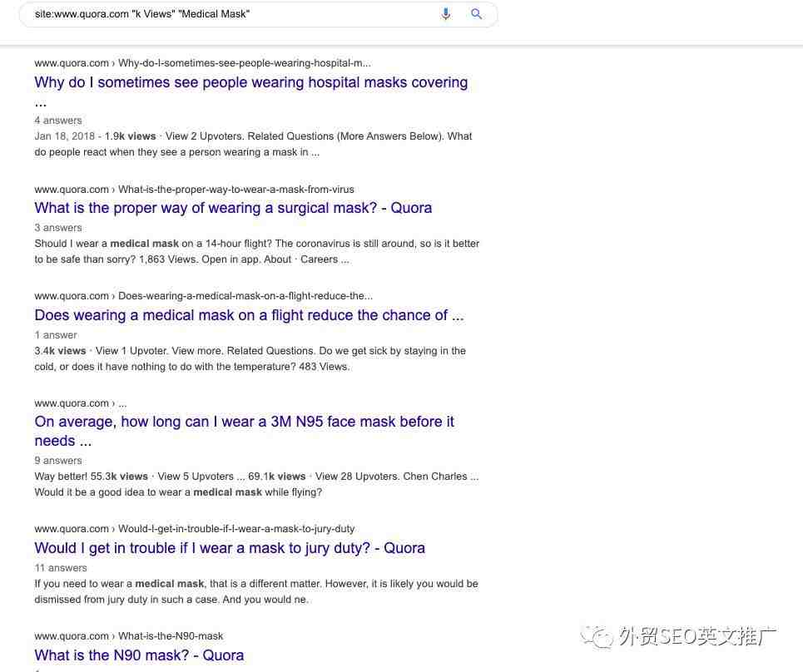
Task: Click snippet text 'If you need to wear a medical mask'
Action: [119, 584]
